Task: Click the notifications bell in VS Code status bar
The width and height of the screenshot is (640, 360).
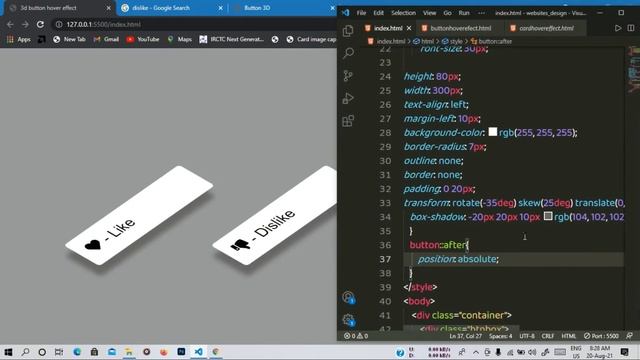Action: [629, 336]
